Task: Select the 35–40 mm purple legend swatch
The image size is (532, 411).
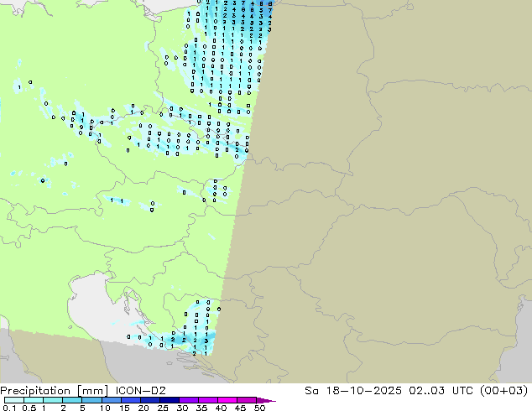Action: point(207,400)
